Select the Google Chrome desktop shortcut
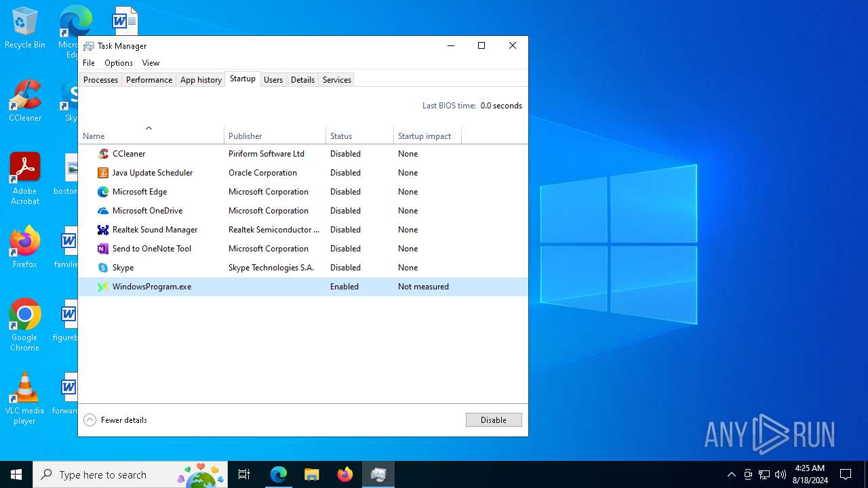Image resolution: width=868 pixels, height=488 pixels. click(x=25, y=325)
